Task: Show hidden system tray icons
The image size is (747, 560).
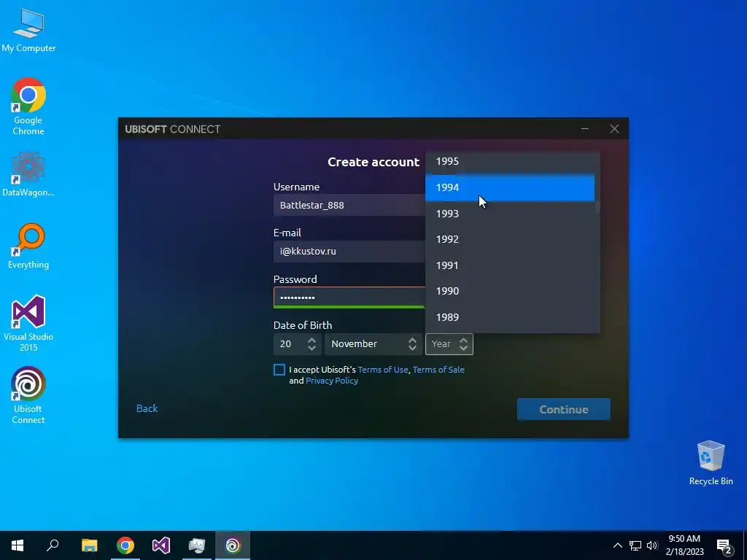Action: pos(617,545)
